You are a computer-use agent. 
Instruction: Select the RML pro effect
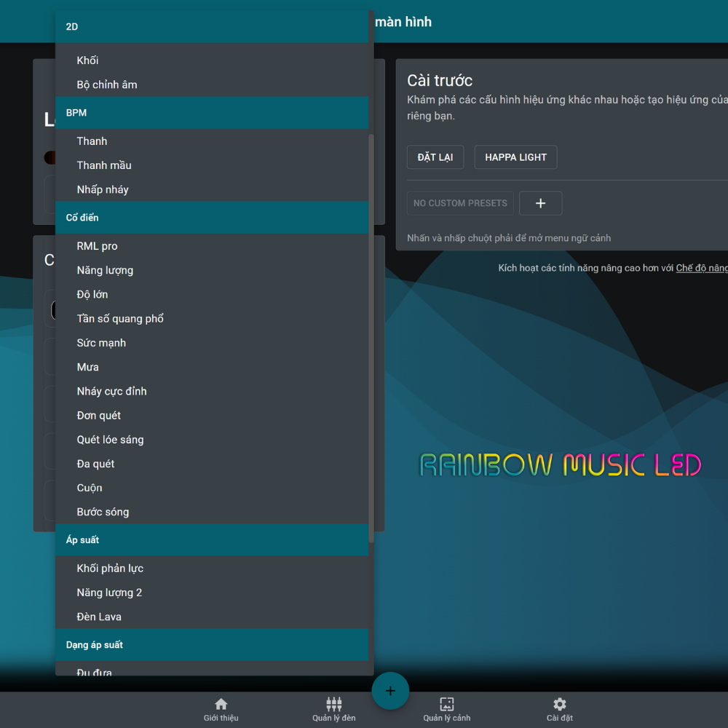click(x=97, y=246)
